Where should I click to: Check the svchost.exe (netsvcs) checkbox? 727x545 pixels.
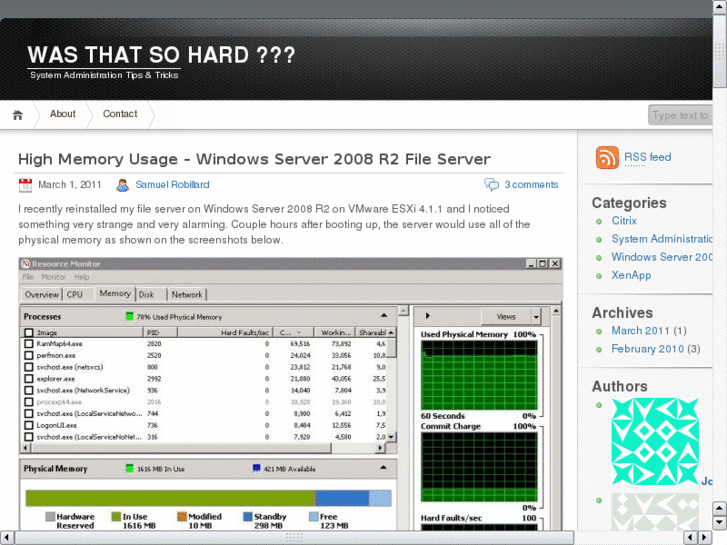(x=29, y=367)
